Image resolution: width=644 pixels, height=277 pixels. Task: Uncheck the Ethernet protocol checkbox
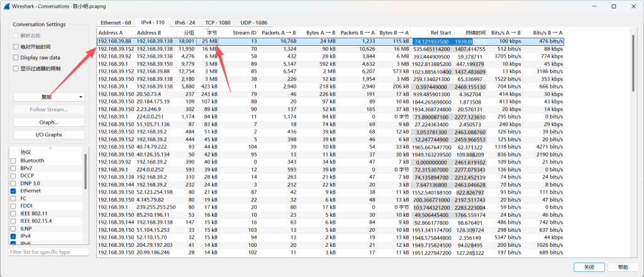pyautogui.click(x=13, y=191)
